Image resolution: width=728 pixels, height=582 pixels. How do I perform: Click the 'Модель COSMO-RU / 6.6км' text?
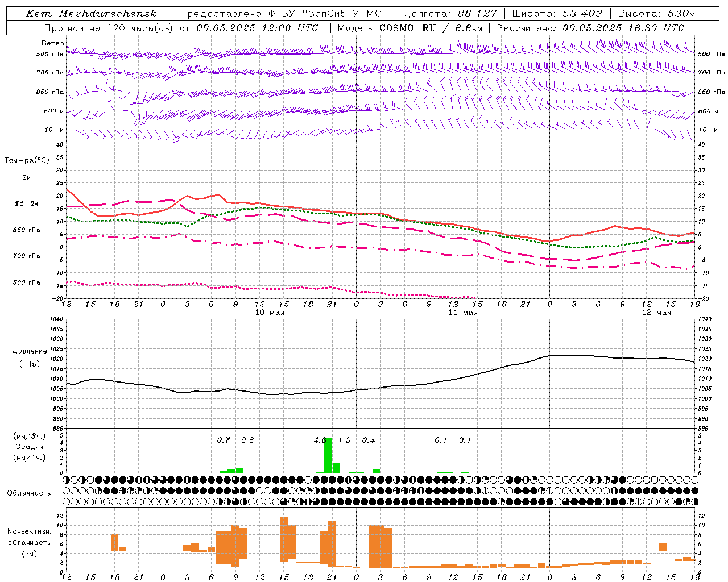[410, 28]
